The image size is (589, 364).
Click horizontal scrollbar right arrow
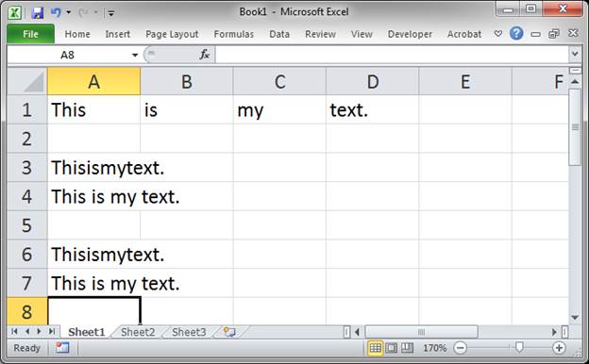click(x=554, y=332)
